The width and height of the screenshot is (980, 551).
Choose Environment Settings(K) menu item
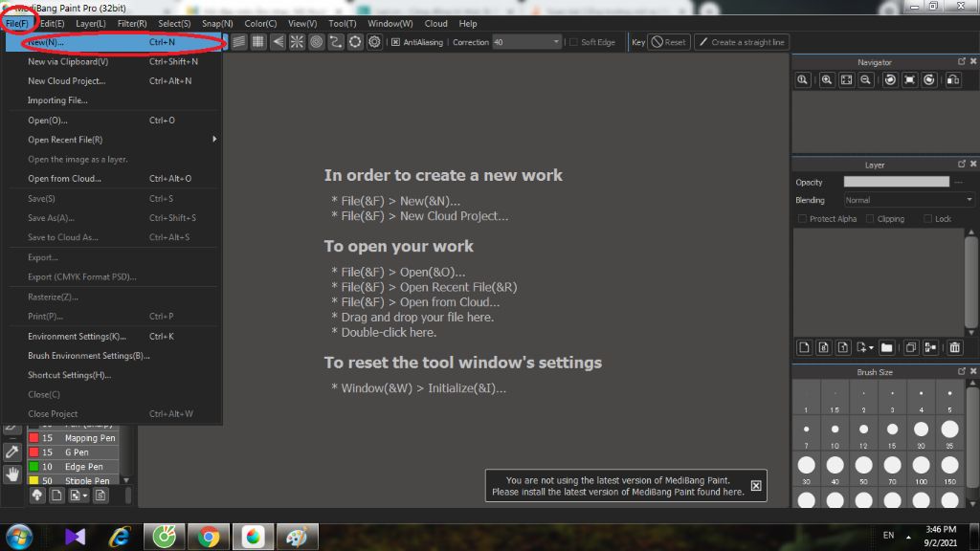pyautogui.click(x=114, y=336)
